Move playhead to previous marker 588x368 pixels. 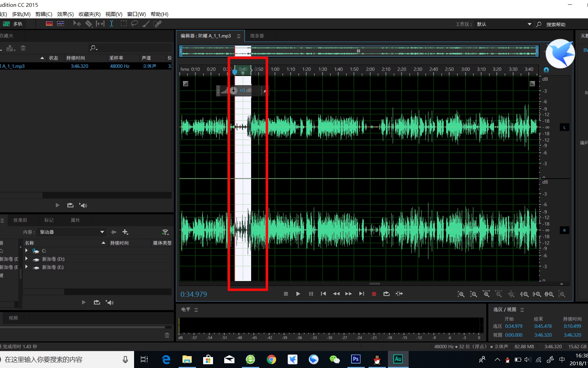[323, 294]
